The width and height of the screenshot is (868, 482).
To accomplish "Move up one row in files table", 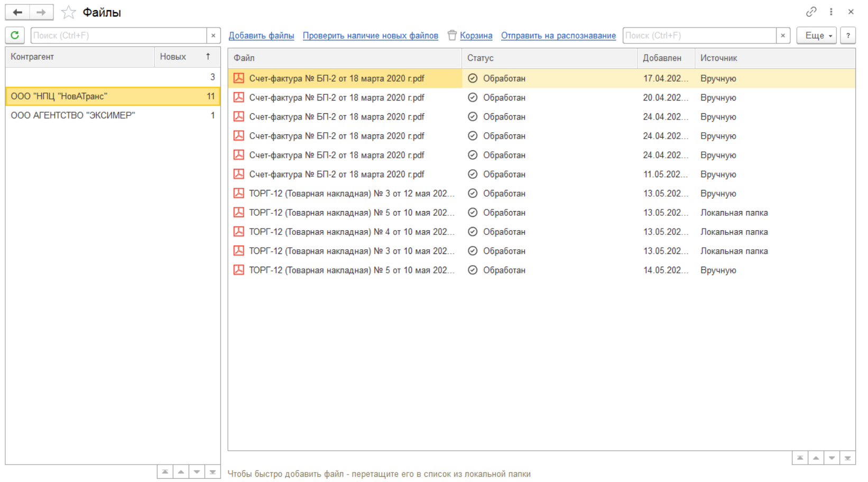I will point(816,458).
